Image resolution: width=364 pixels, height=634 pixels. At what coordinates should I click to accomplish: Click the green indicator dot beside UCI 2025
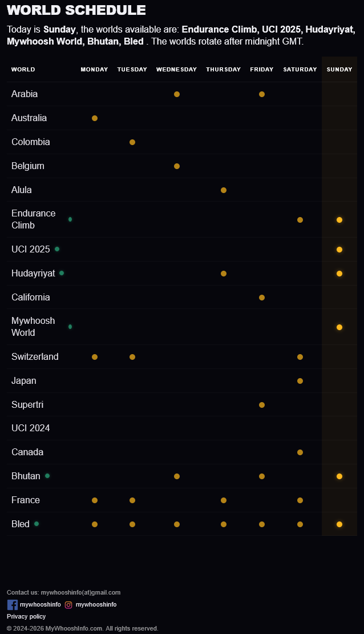point(57,249)
